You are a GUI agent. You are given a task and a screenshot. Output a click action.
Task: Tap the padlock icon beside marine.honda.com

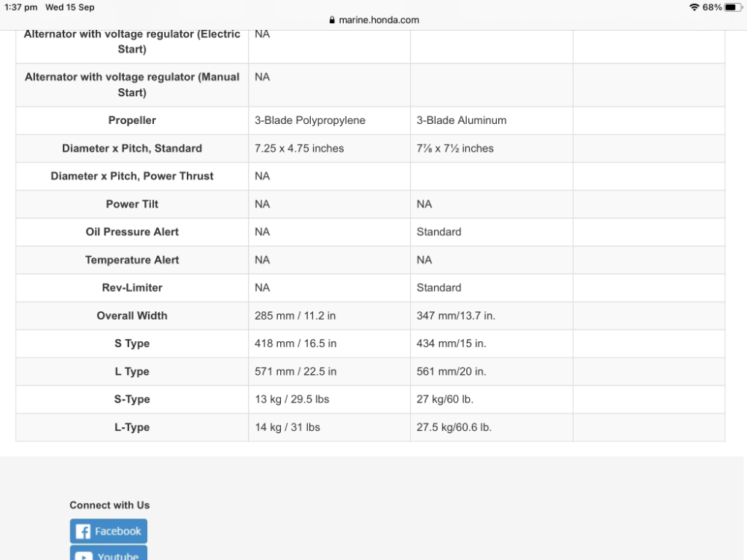click(333, 21)
